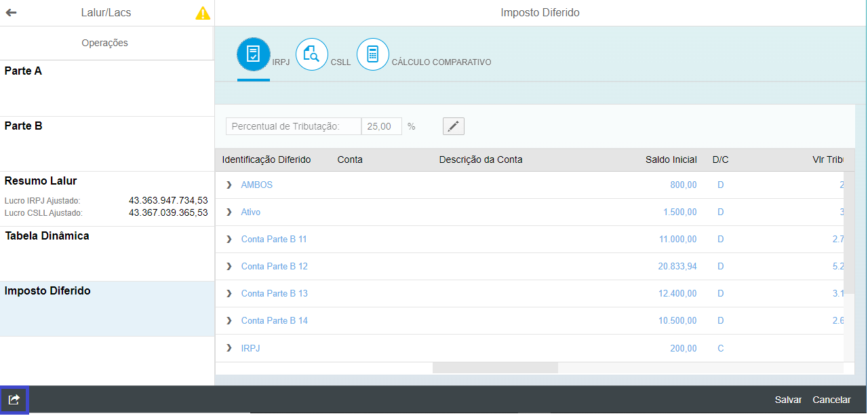Open the CSLL magnifier icon
The width and height of the screenshot is (868, 416).
312,54
